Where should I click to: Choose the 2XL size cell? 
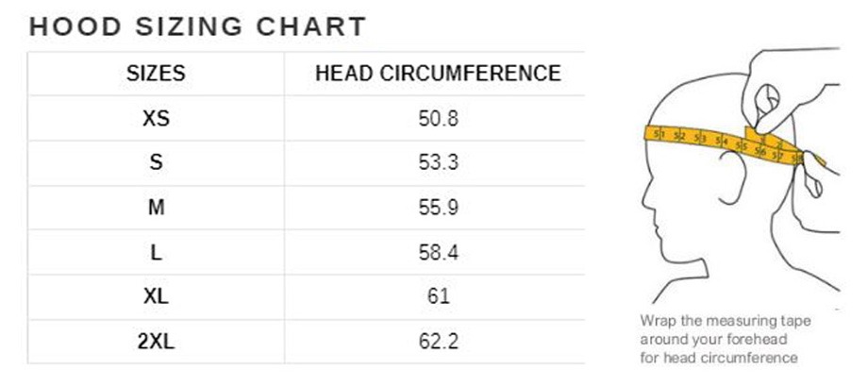[x=156, y=341]
